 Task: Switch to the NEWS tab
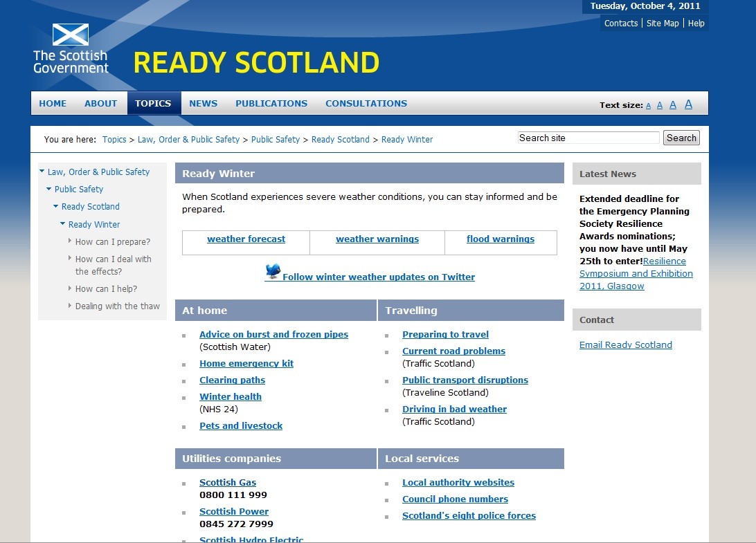(203, 103)
